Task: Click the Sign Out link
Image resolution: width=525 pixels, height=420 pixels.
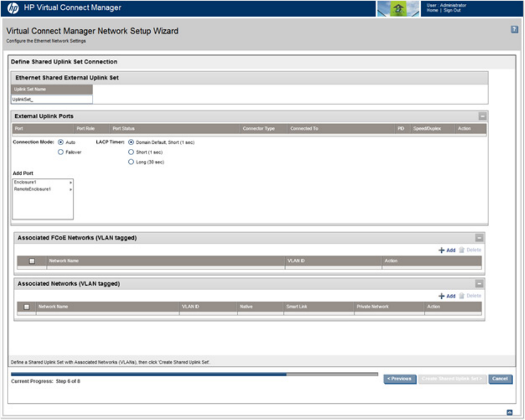Action: pyautogui.click(x=452, y=11)
